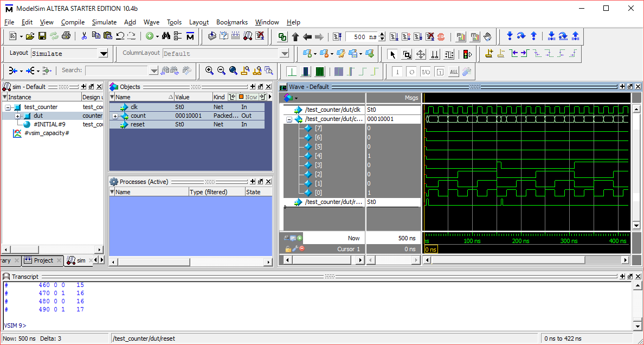Click the Zoom Out magnifier icon

[x=221, y=71]
